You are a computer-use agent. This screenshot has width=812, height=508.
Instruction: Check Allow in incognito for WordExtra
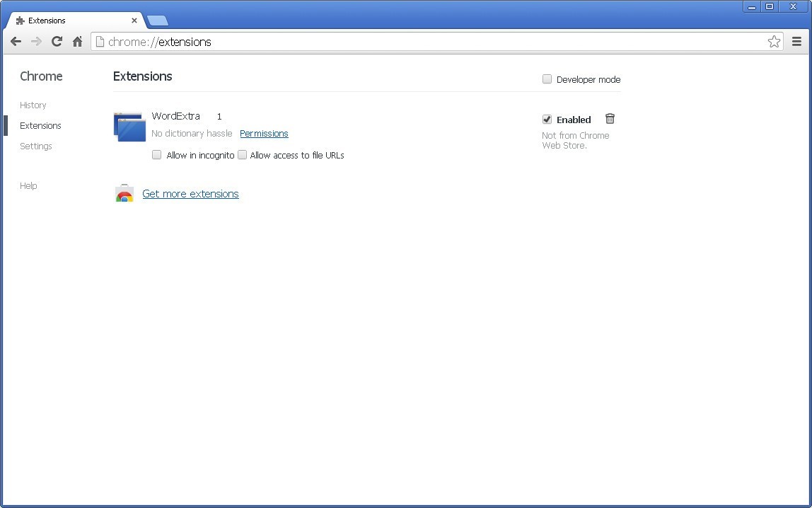pyautogui.click(x=156, y=154)
